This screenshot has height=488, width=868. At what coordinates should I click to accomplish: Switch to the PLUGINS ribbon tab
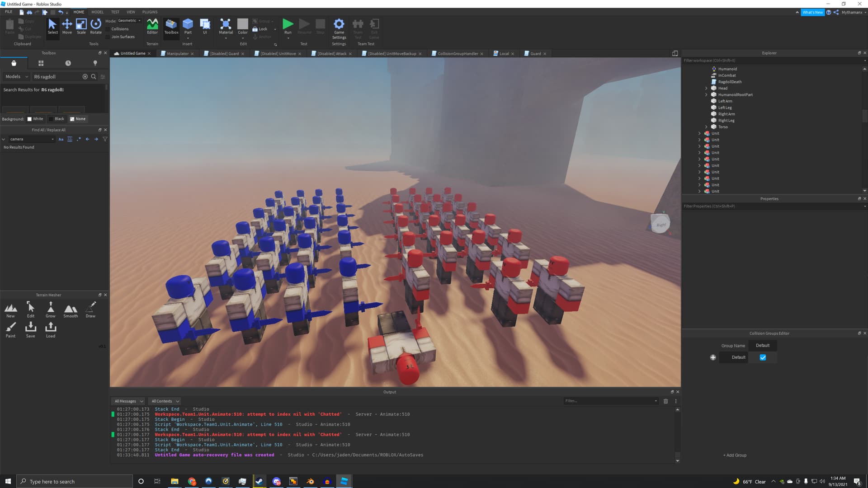coord(150,12)
